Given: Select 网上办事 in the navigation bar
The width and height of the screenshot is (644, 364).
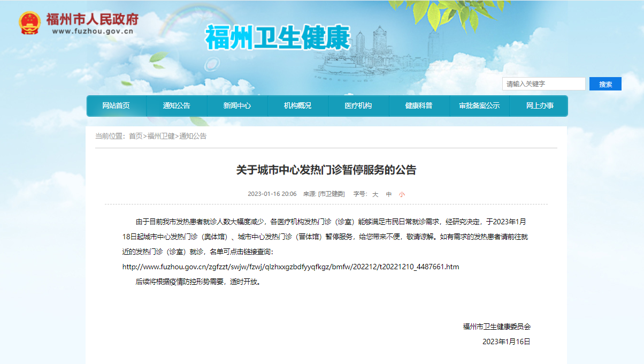Looking at the screenshot, I should 540,106.
